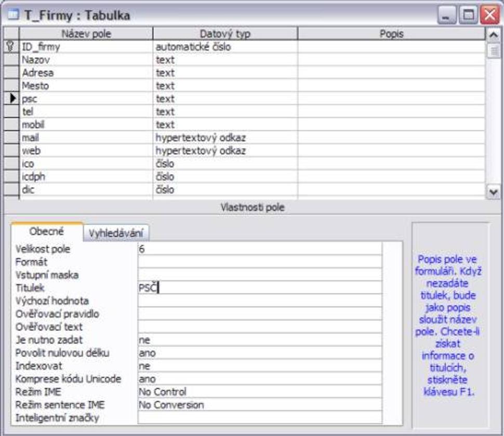This screenshot has width=504, height=436.
Task: Click the Název pole column header
Action: pyautogui.click(x=86, y=34)
